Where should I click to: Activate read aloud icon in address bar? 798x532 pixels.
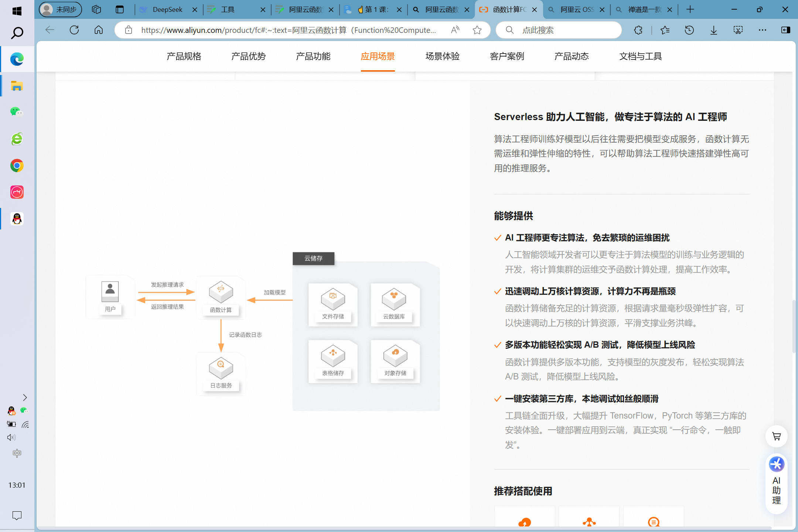click(455, 30)
